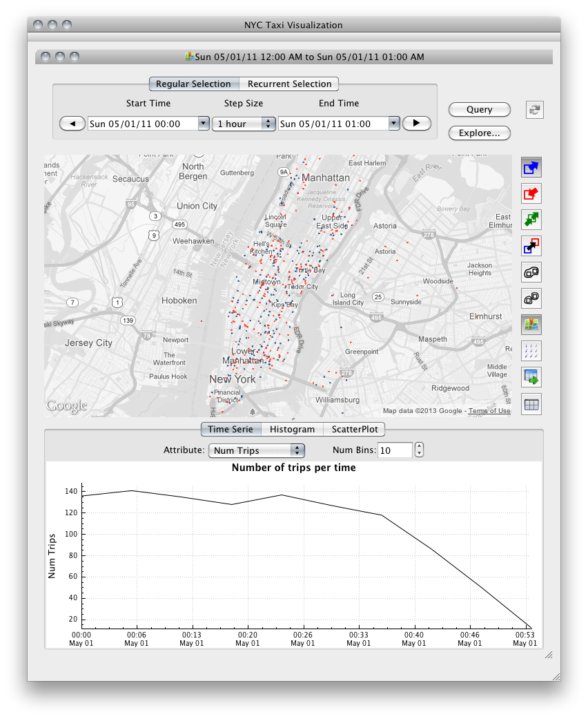Click the lower linked-shapes icon
Image resolution: width=588 pixels, height=719 pixels.
tap(531, 298)
